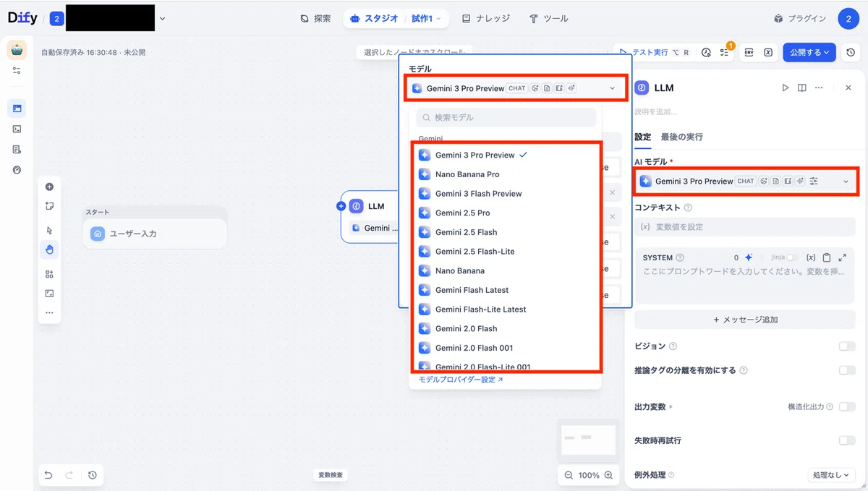Open the sidebar settings sliders icon
This screenshot has height=491, width=868.
point(17,70)
